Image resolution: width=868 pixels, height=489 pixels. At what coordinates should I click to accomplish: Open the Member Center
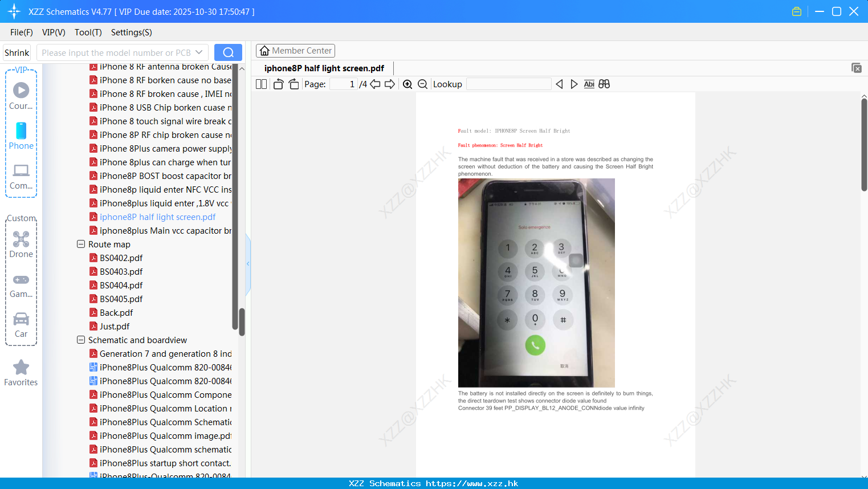point(295,51)
